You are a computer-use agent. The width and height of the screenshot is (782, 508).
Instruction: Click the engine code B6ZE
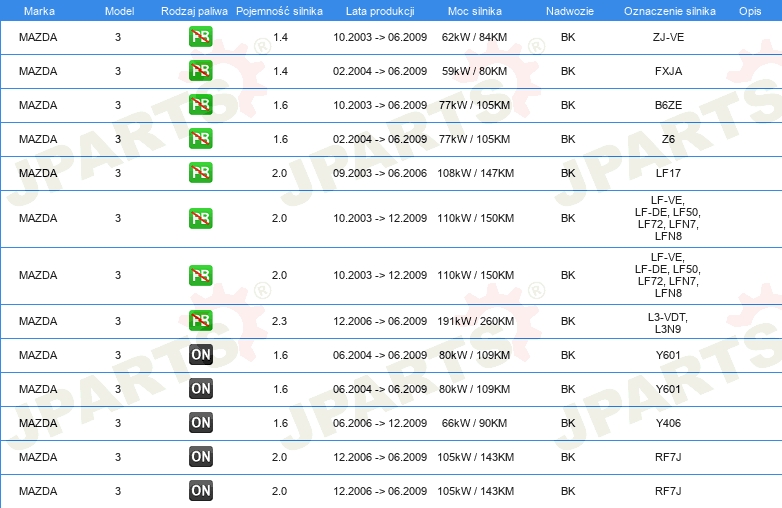(668, 105)
